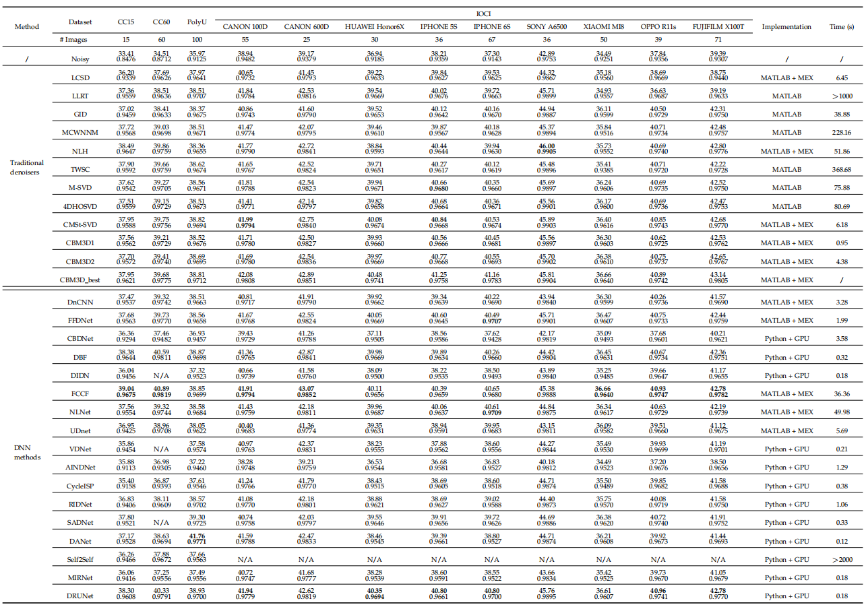Select the "CBM3D1" method name
The image size is (868, 607).
click(80, 243)
